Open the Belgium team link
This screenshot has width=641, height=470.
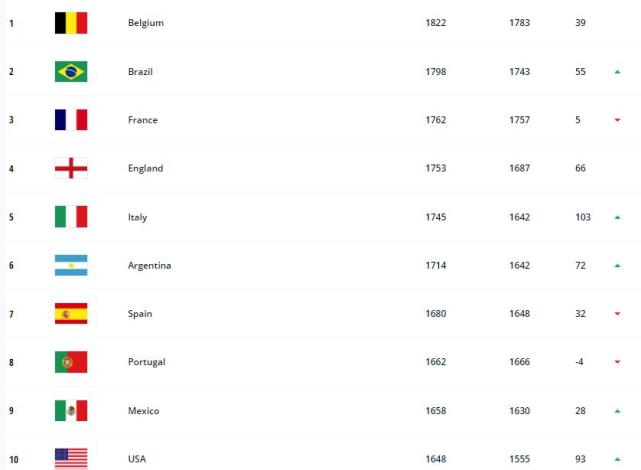[146, 23]
